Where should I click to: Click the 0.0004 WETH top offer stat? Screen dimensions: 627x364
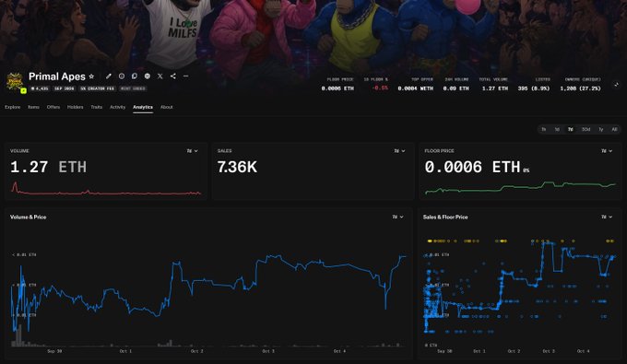tap(416, 88)
